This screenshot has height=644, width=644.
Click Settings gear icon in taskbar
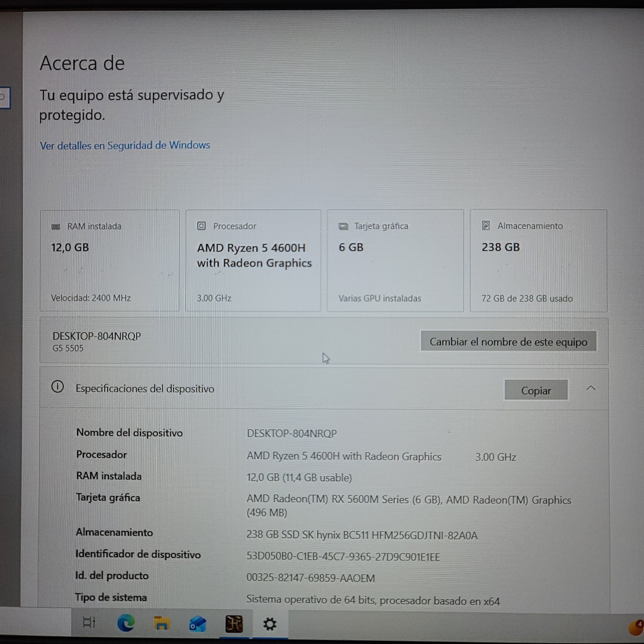(270, 624)
